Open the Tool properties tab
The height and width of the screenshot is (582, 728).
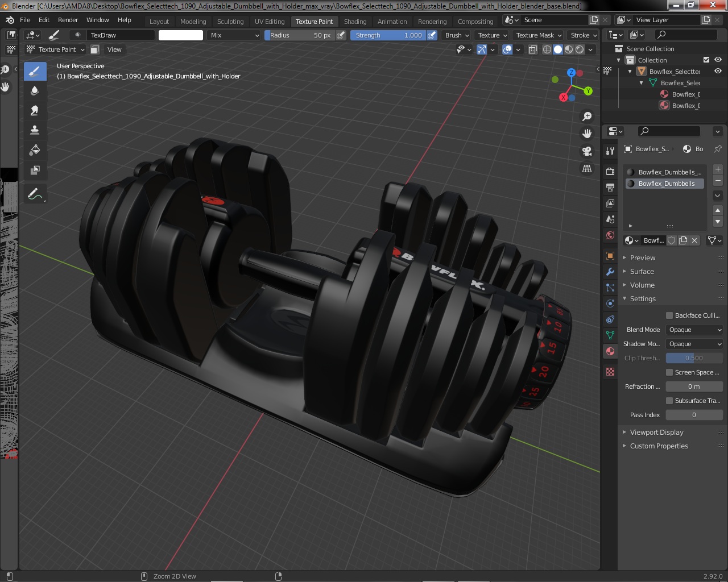pyautogui.click(x=610, y=151)
